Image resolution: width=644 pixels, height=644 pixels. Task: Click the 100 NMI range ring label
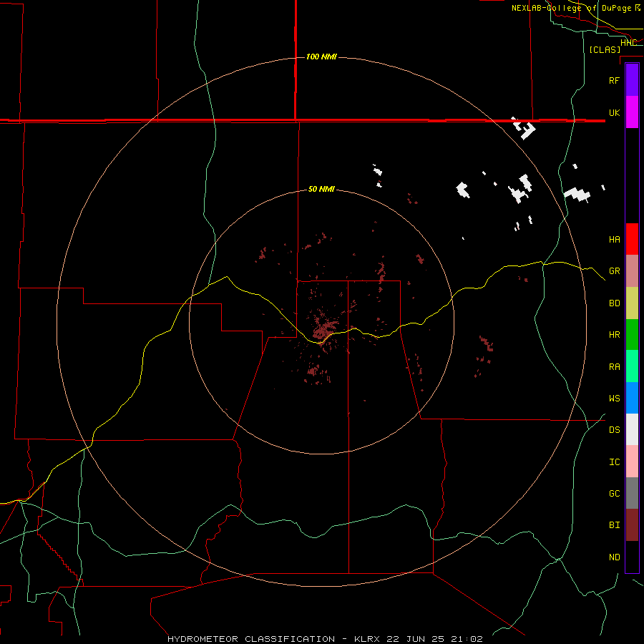321,57
